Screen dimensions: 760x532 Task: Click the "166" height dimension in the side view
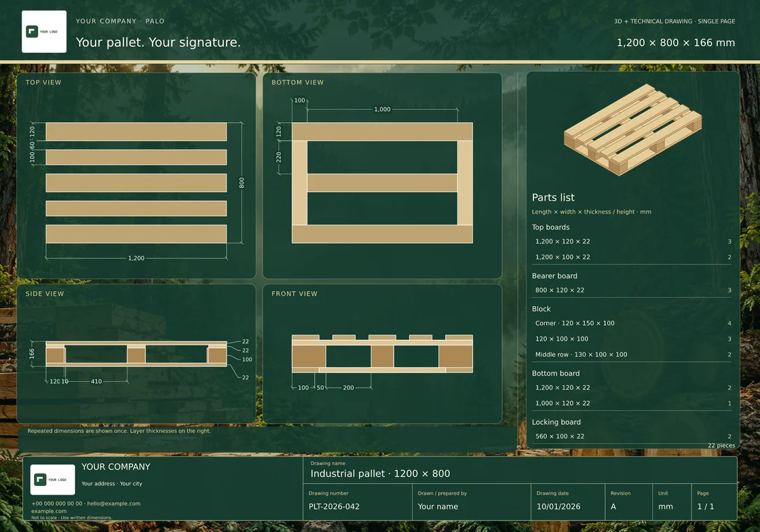32,354
